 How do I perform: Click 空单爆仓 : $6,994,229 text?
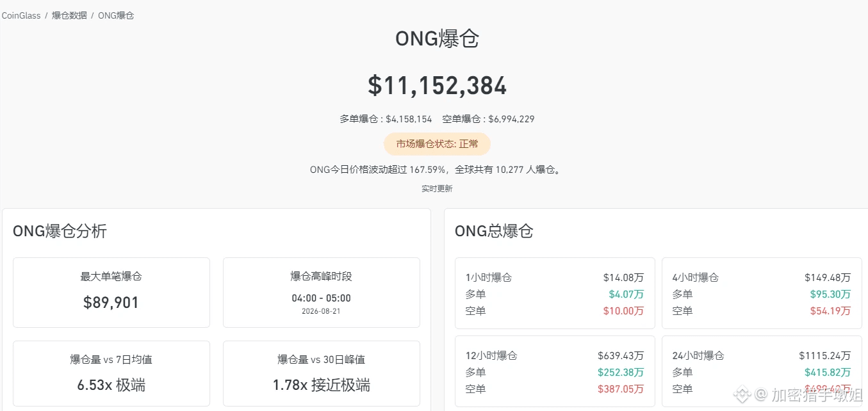click(488, 119)
